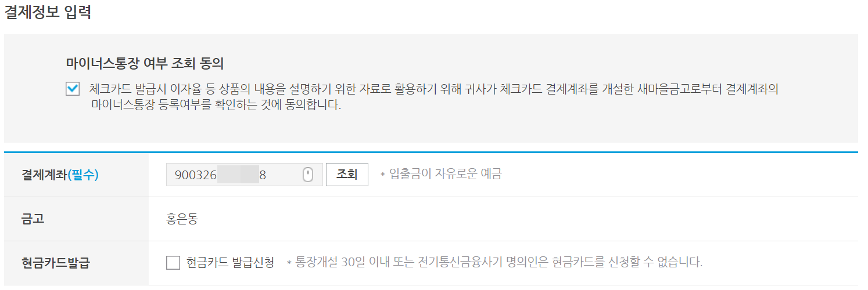Click the leading 900326 digits in account field

(x=195, y=175)
